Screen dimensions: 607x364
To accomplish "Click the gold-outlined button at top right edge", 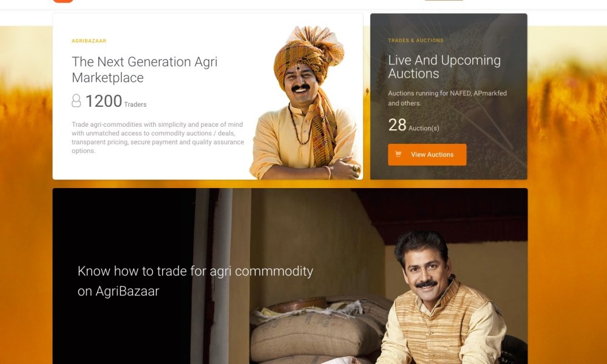I will point(444,1).
